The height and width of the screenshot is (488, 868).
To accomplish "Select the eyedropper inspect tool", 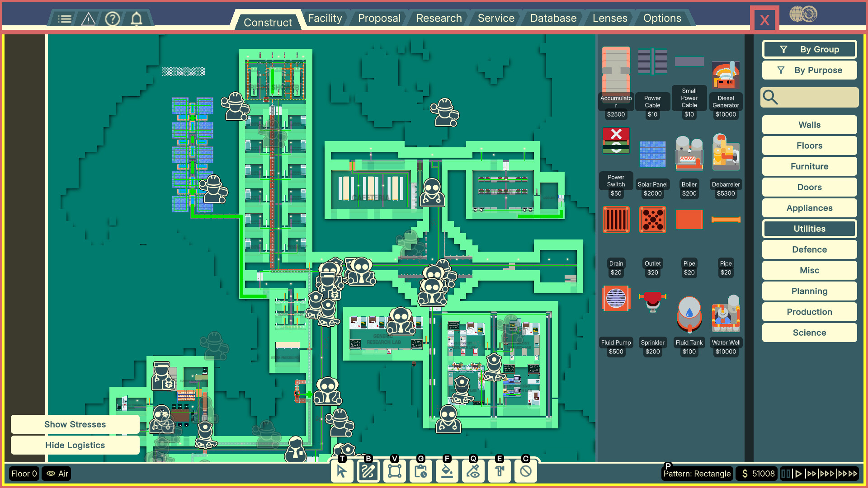I will [473, 471].
